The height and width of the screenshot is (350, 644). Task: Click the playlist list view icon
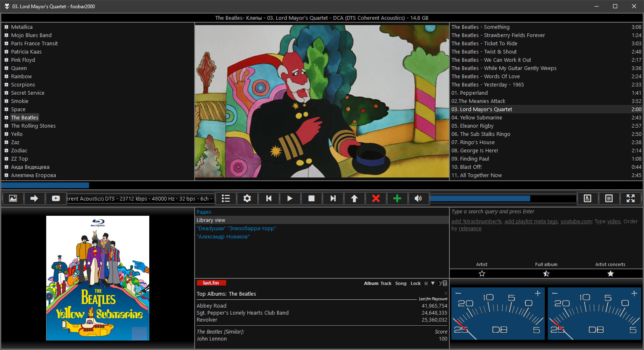pyautogui.click(x=226, y=198)
